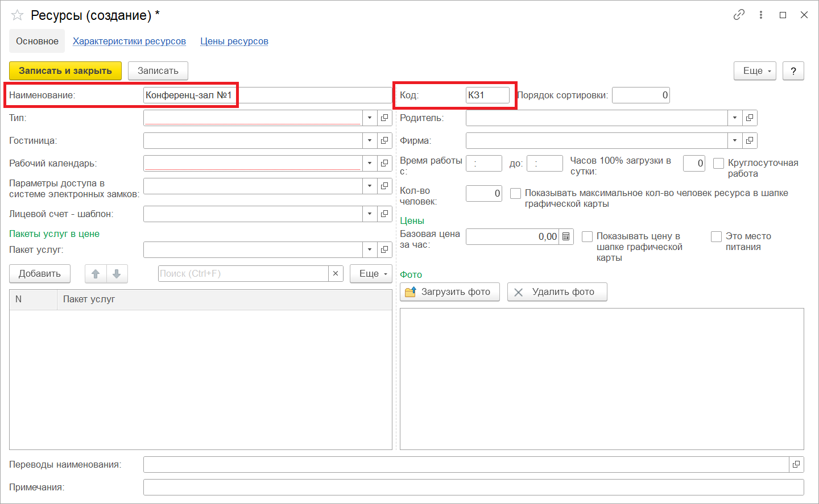
Task: Focus the Родитель input field
Action: pyautogui.click(x=597, y=118)
